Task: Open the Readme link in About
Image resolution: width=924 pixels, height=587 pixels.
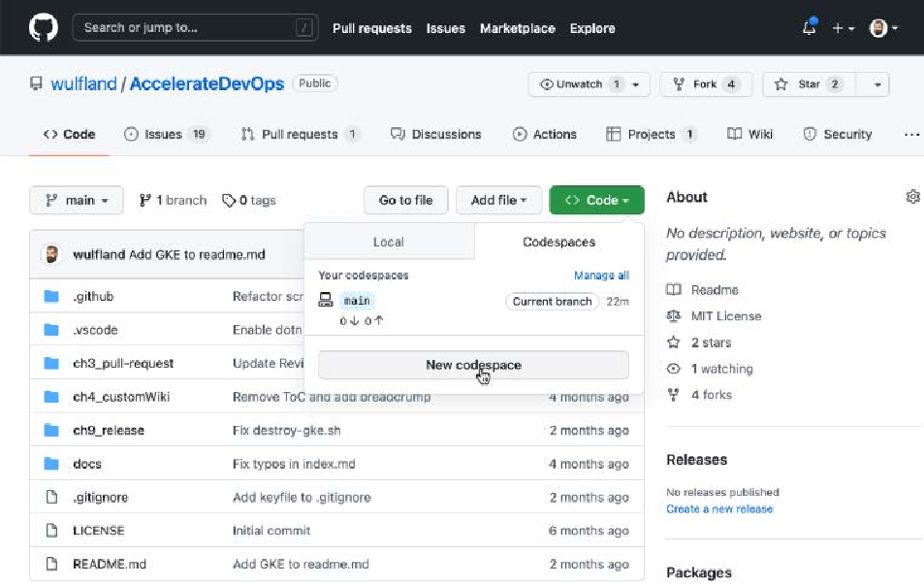Action: click(x=702, y=290)
